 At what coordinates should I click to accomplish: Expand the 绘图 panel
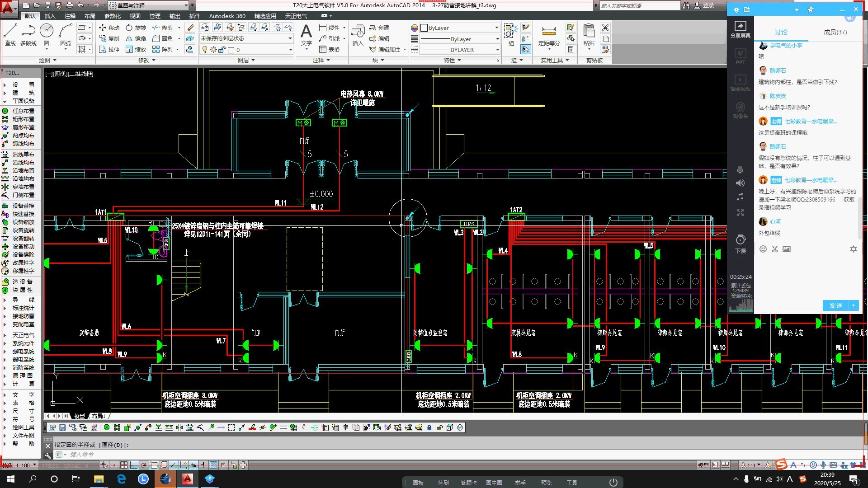coord(47,60)
